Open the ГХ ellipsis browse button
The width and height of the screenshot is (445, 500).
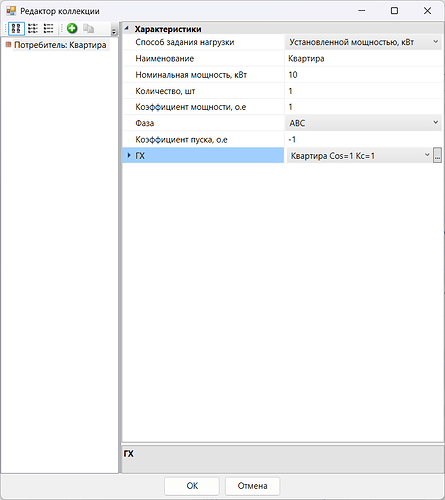[437, 155]
